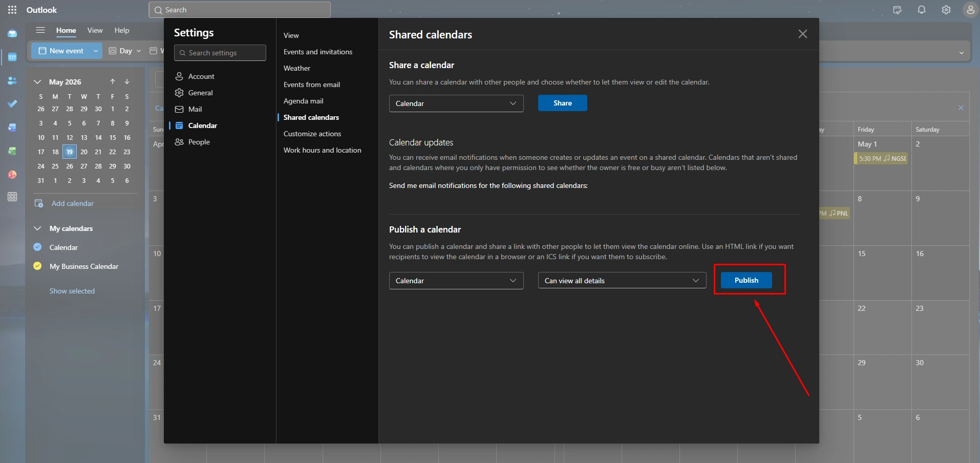Open the Can view all details dropdown
Image resolution: width=980 pixels, height=463 pixels.
tap(622, 281)
